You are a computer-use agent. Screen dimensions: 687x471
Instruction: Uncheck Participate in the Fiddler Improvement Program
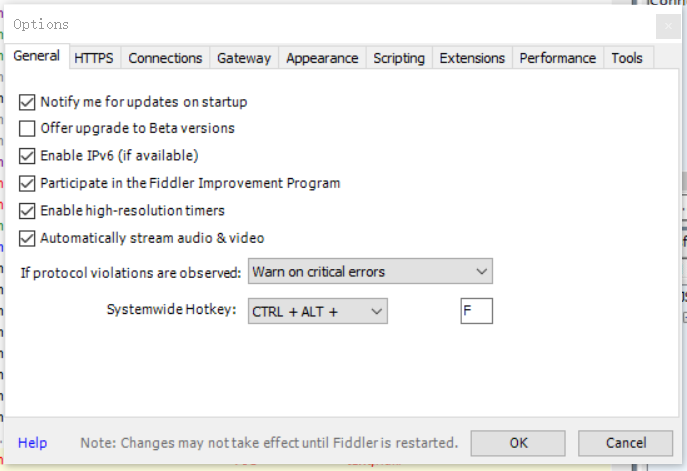[x=27, y=184]
